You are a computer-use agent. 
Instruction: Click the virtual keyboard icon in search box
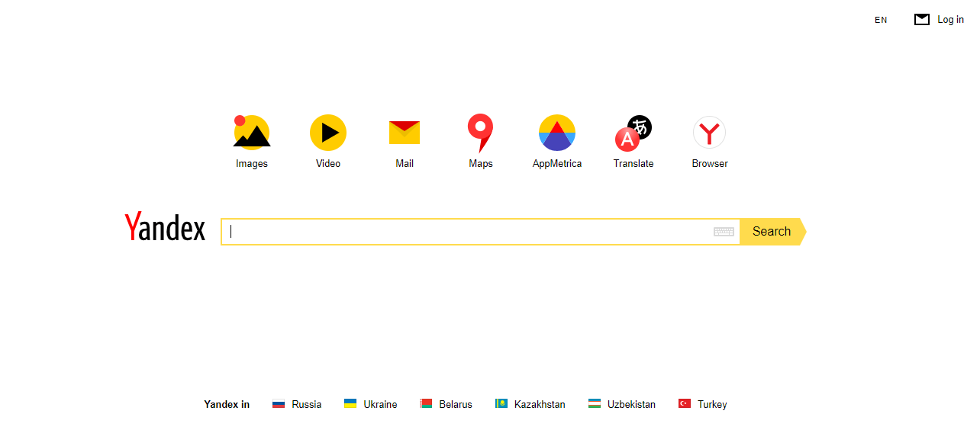point(724,232)
